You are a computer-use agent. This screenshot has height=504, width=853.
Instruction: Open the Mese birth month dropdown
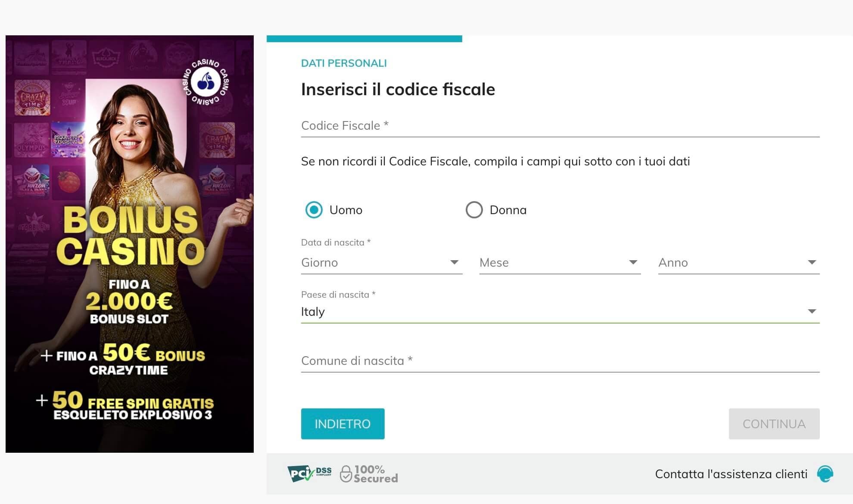[x=560, y=262]
